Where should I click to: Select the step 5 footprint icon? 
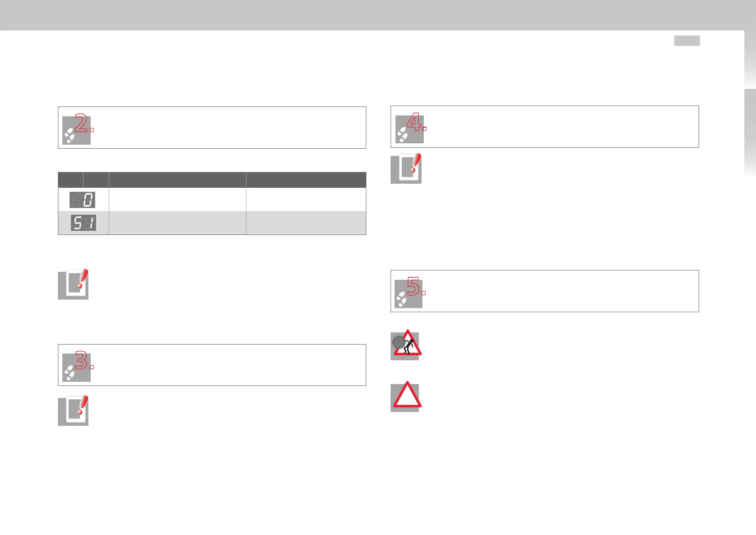(x=409, y=293)
